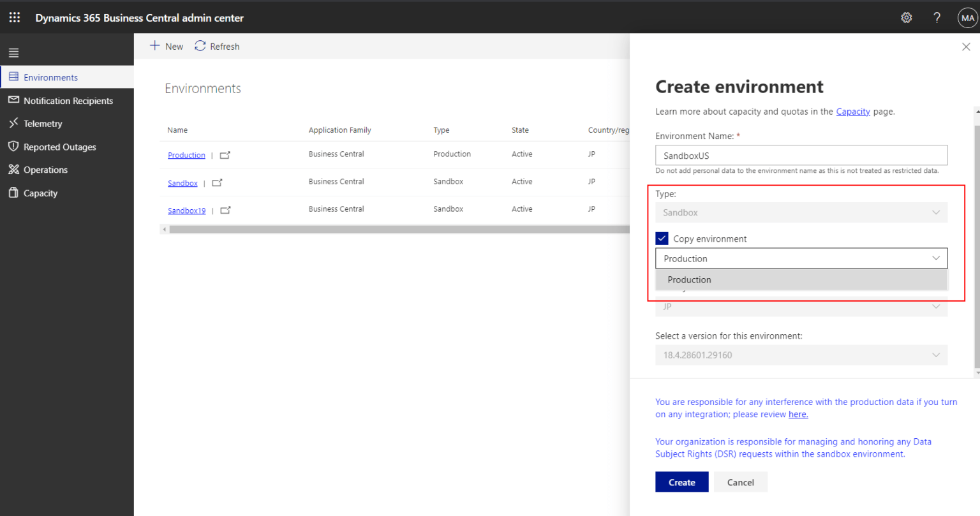The image size is (980, 516).
Task: Open the Microsoft 365 app launcher
Action: click(14, 17)
